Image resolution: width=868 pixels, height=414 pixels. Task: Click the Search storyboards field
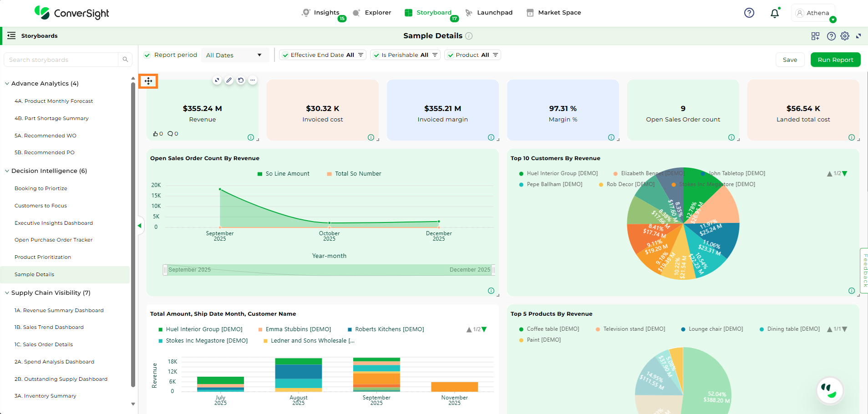[61, 60]
